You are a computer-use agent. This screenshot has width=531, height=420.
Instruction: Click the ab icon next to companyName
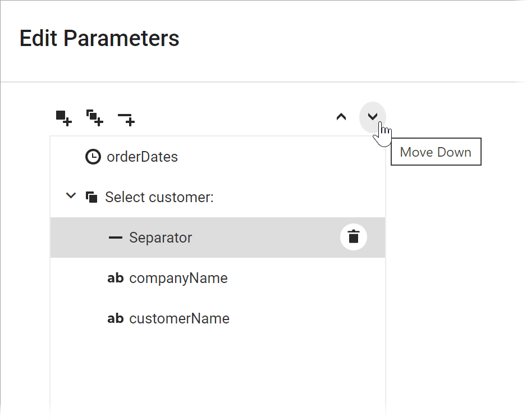point(115,278)
